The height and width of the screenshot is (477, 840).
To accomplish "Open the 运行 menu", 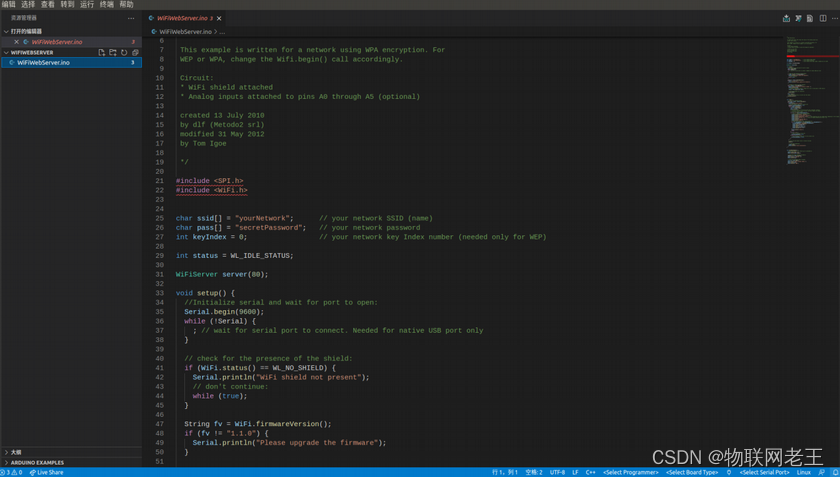I will coord(87,4).
